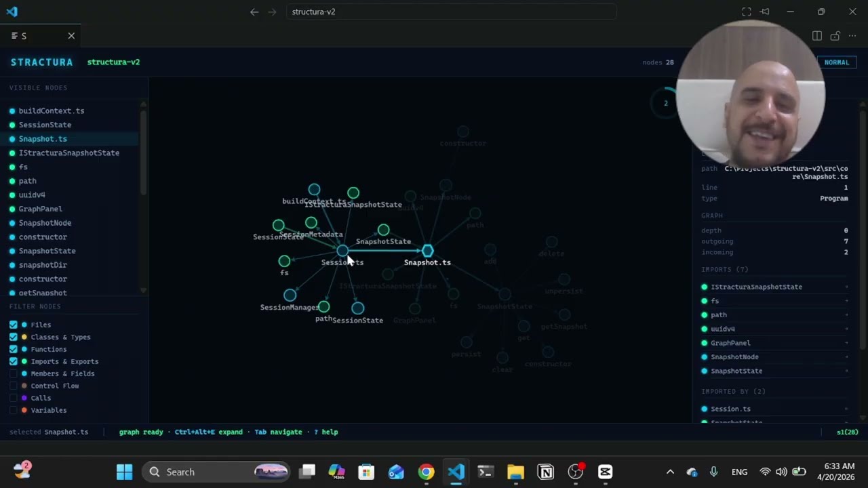Click the STRACTURA logo text
The height and width of the screenshot is (488, 868).
coord(41,62)
